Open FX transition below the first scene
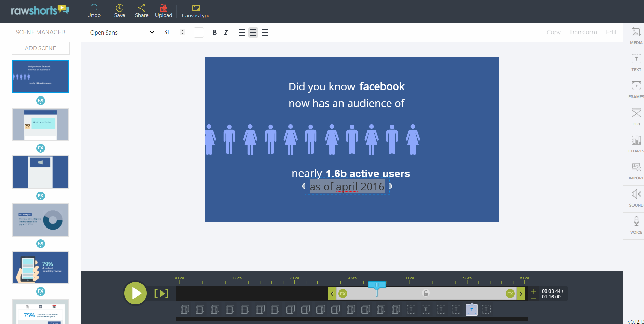The height and width of the screenshot is (324, 644). click(x=41, y=101)
